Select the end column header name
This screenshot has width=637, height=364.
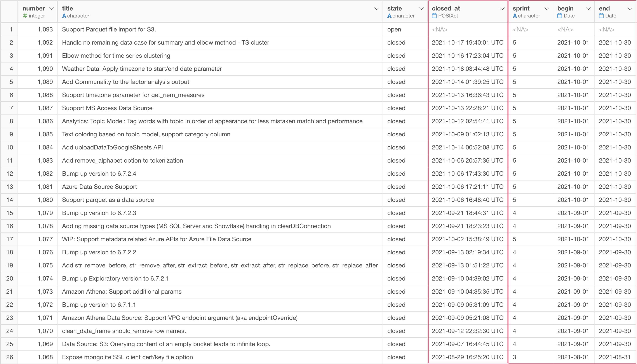point(604,9)
